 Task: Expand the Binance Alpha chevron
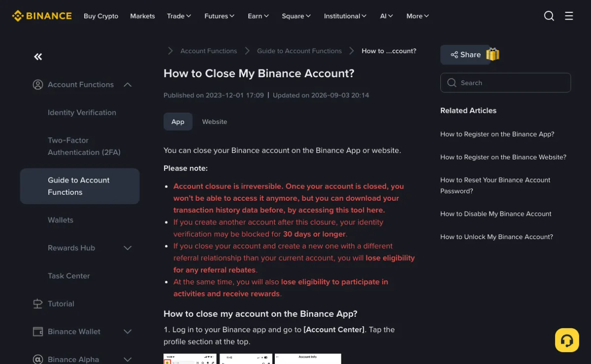128,360
